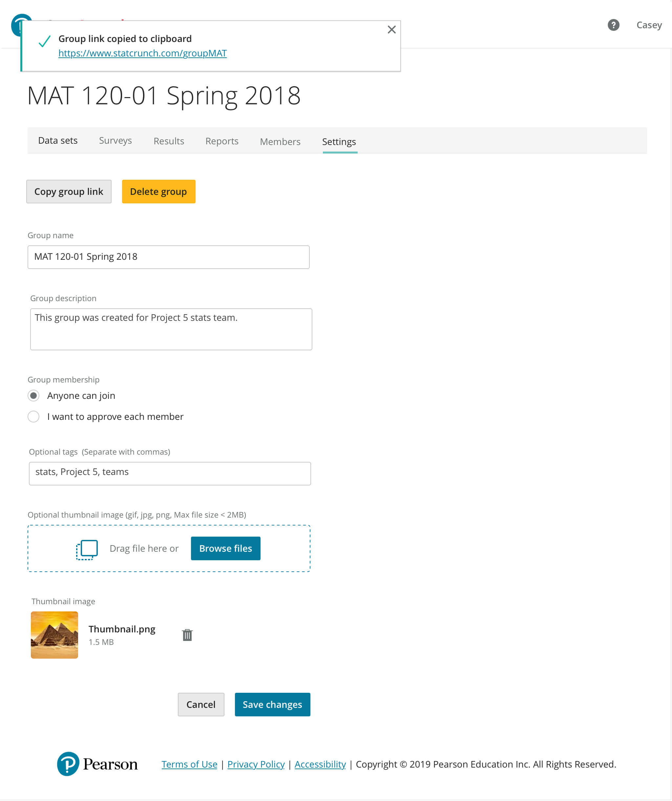Go to the Members tab
The width and height of the screenshot is (672, 801).
click(280, 141)
